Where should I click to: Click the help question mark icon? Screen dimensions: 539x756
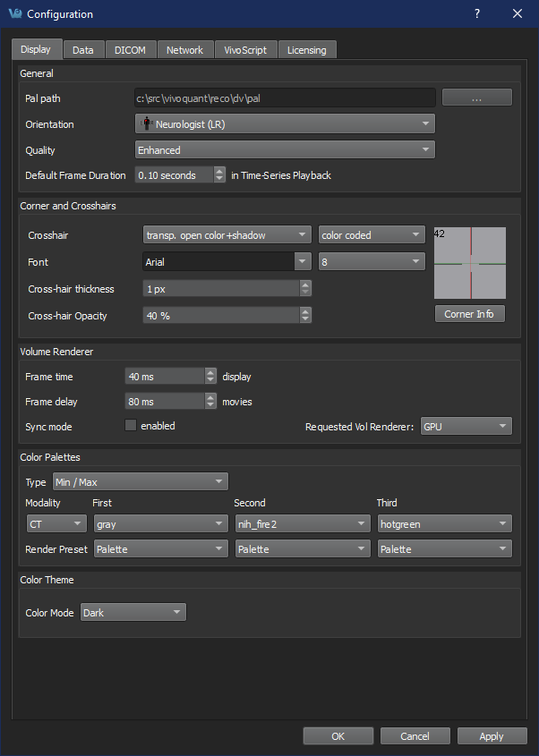[x=476, y=13]
